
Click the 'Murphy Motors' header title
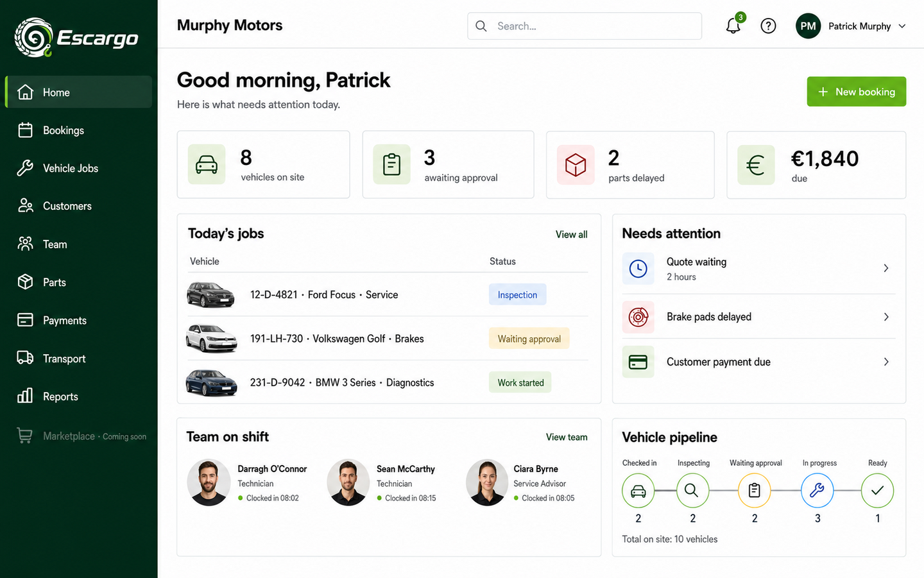pos(230,25)
